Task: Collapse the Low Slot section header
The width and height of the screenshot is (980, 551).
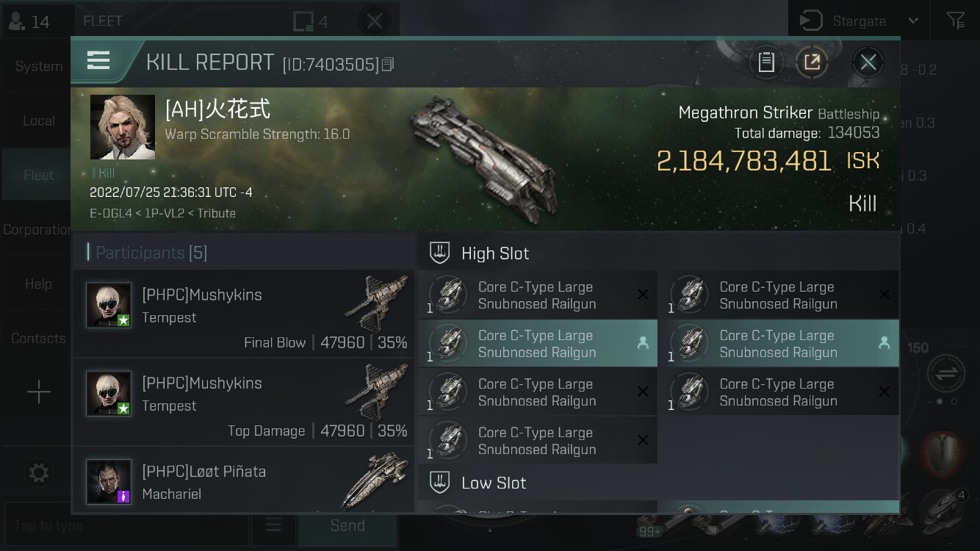Action: click(x=658, y=483)
